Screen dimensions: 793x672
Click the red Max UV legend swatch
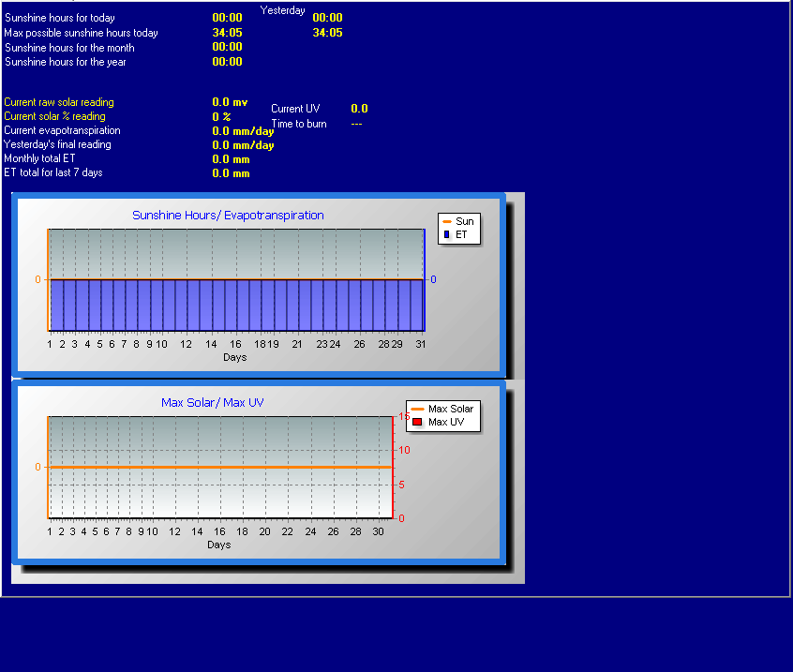417,422
